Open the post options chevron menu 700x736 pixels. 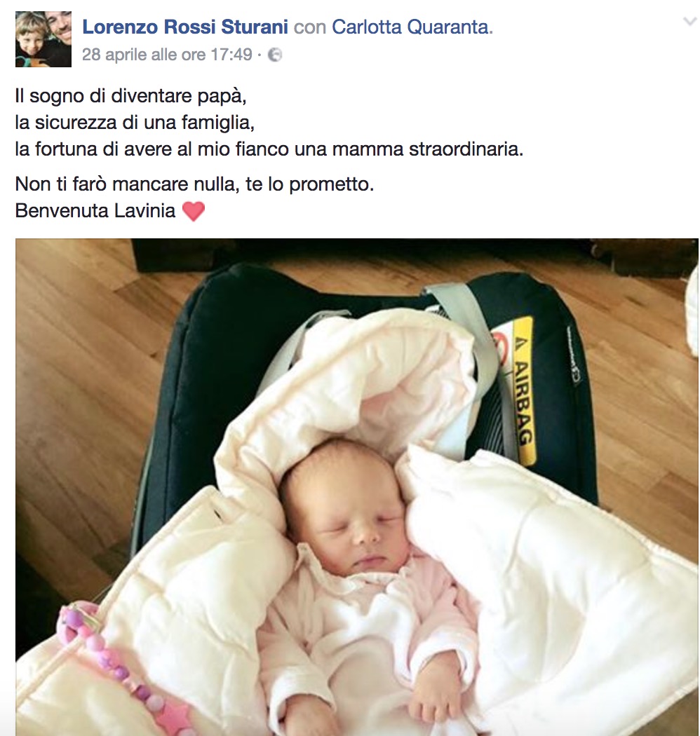pos(689,21)
